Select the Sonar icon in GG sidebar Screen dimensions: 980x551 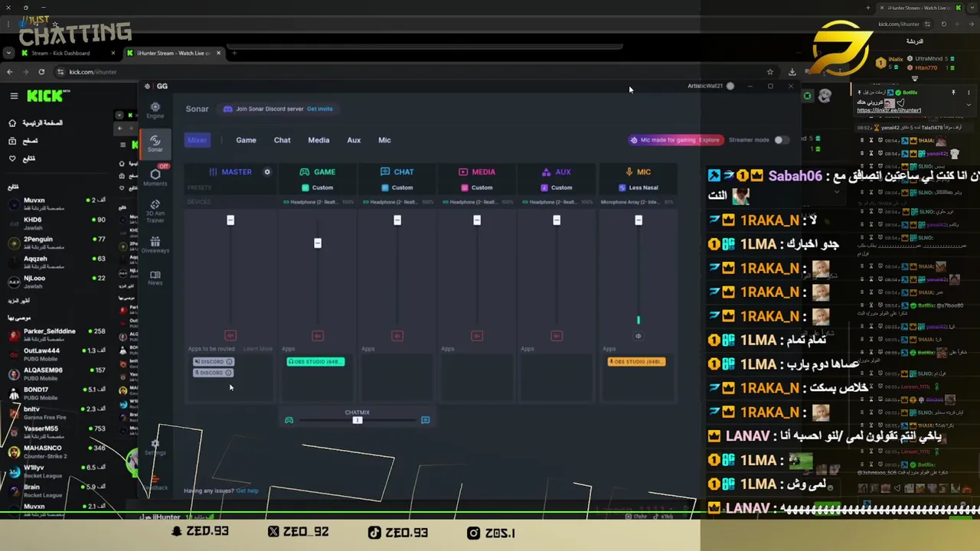coord(155,143)
